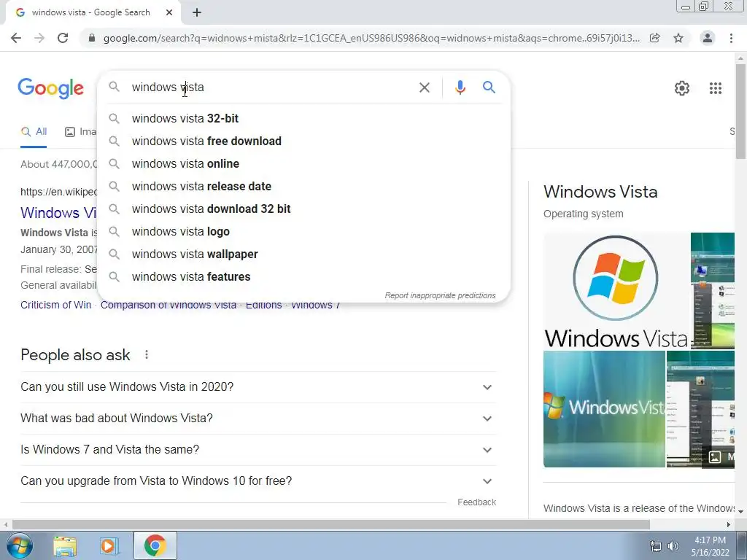Screen dimensions: 747x560
Task: Open Editions sitelink
Action: pyautogui.click(x=263, y=306)
